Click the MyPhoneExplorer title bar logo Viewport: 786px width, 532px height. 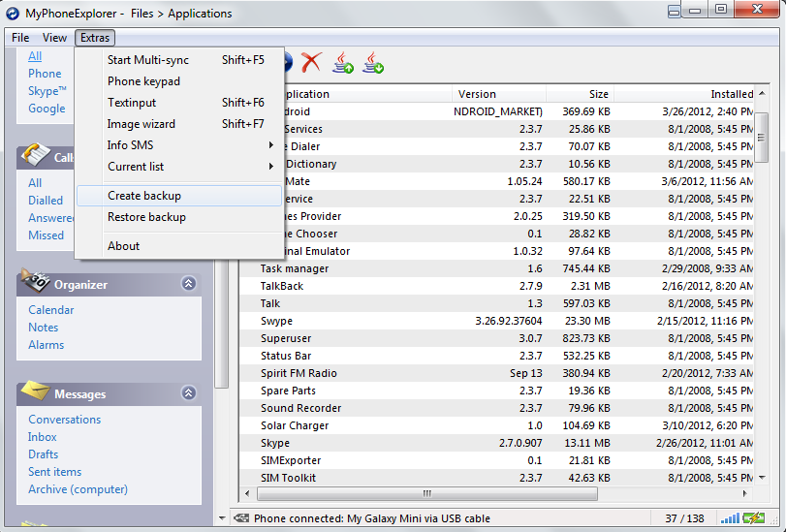pos(13,14)
